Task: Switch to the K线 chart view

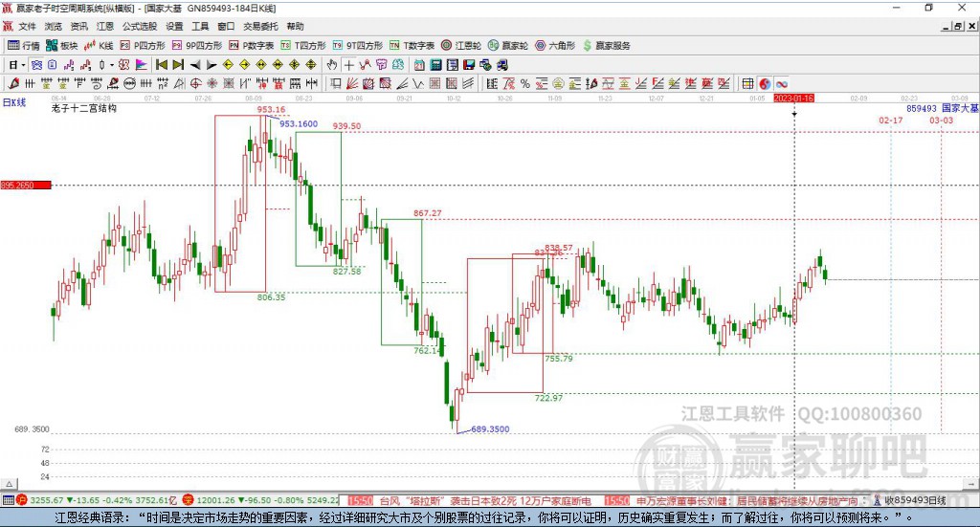Action: click(99, 46)
